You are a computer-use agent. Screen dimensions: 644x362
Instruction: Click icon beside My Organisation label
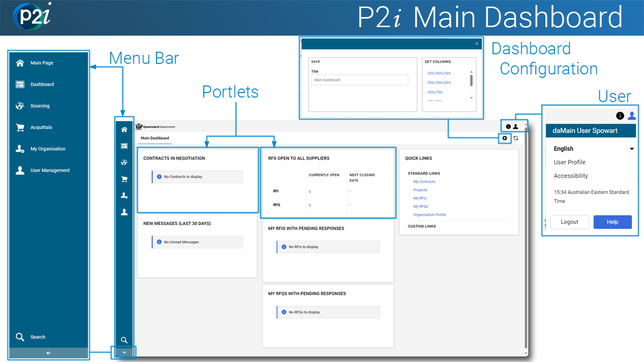[x=20, y=149]
